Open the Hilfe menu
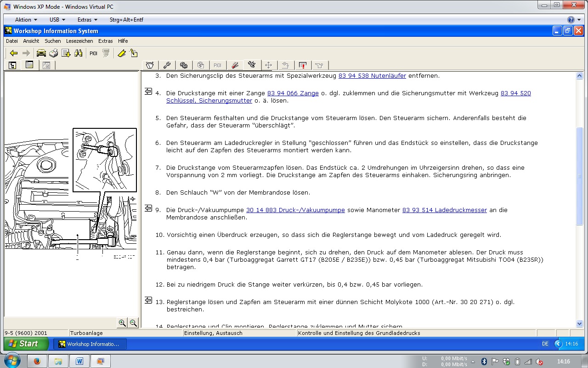This screenshot has height=368, width=588. [123, 41]
